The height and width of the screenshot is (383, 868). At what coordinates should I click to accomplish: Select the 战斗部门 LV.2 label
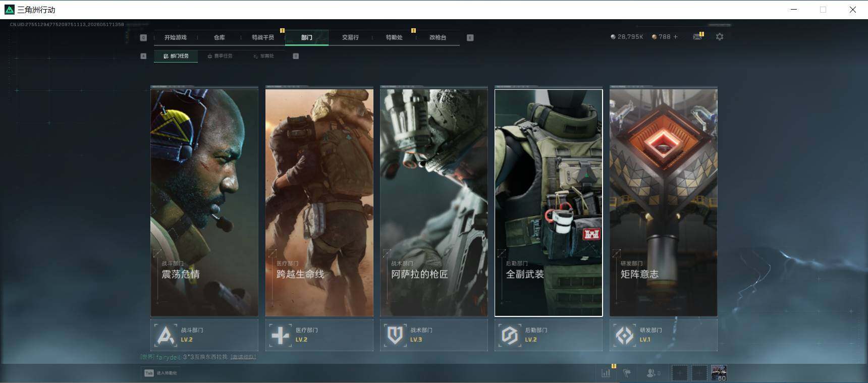[x=192, y=335]
